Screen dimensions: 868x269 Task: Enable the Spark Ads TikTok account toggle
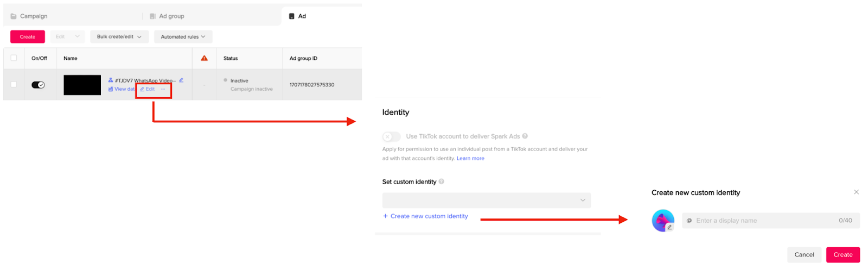tap(391, 136)
